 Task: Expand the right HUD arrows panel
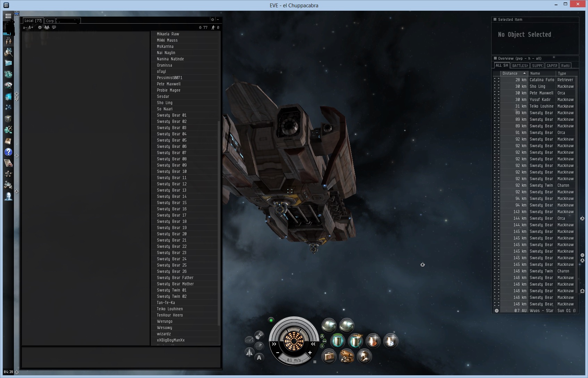pos(313,344)
